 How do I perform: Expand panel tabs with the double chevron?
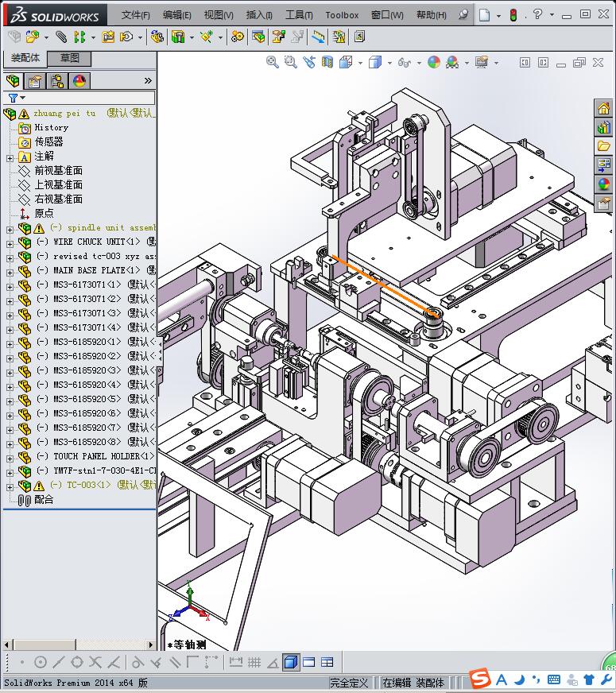coord(148,81)
